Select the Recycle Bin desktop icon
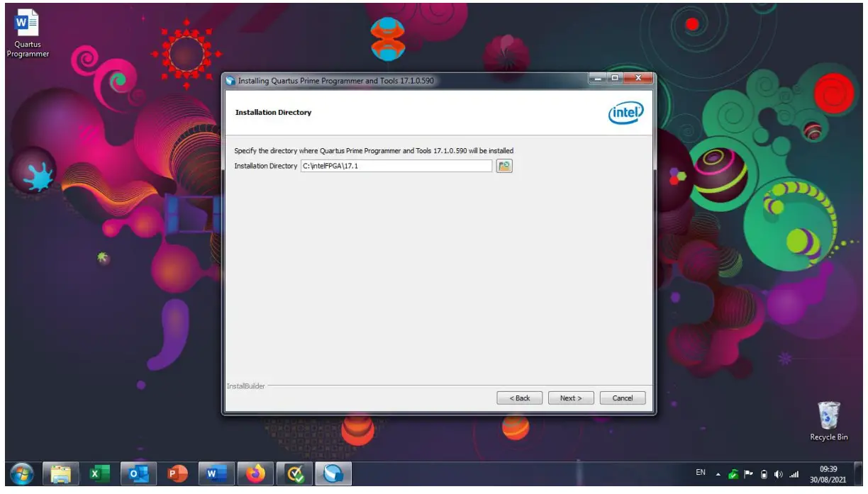 828,422
